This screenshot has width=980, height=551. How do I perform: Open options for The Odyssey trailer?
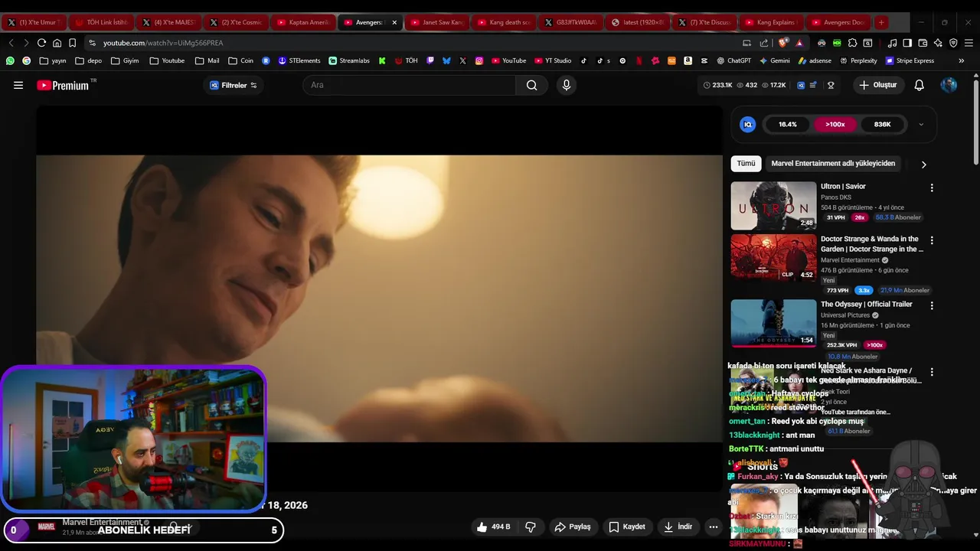pos(932,305)
